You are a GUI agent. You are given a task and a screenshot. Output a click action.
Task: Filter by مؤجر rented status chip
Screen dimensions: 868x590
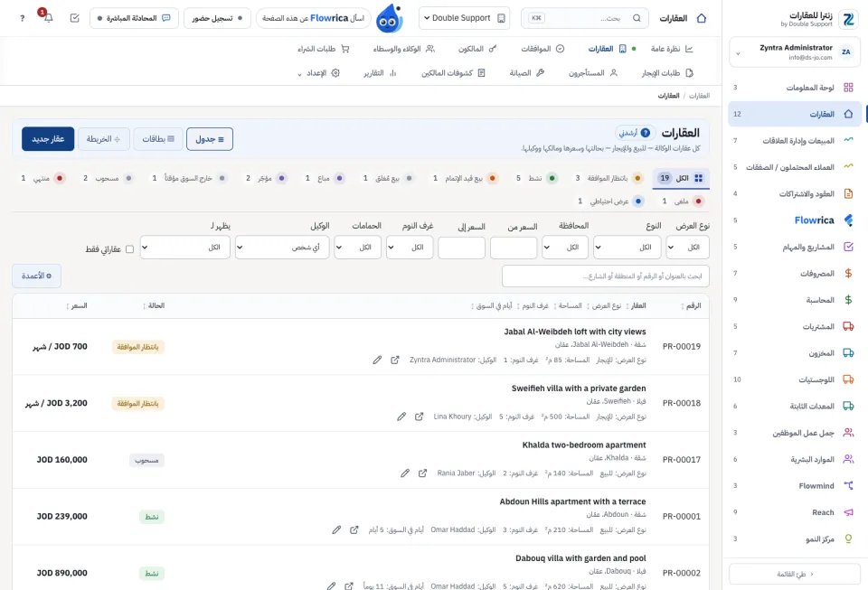[x=266, y=178]
